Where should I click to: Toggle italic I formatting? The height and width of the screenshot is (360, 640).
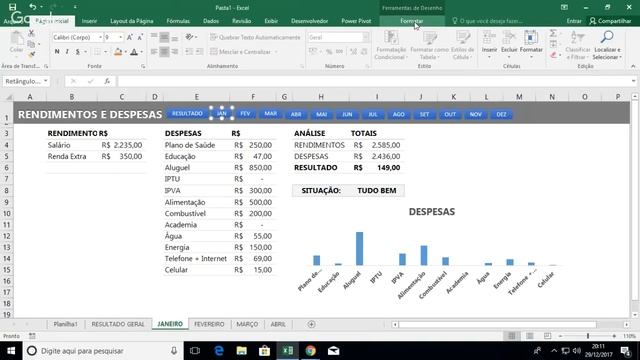coord(67,52)
